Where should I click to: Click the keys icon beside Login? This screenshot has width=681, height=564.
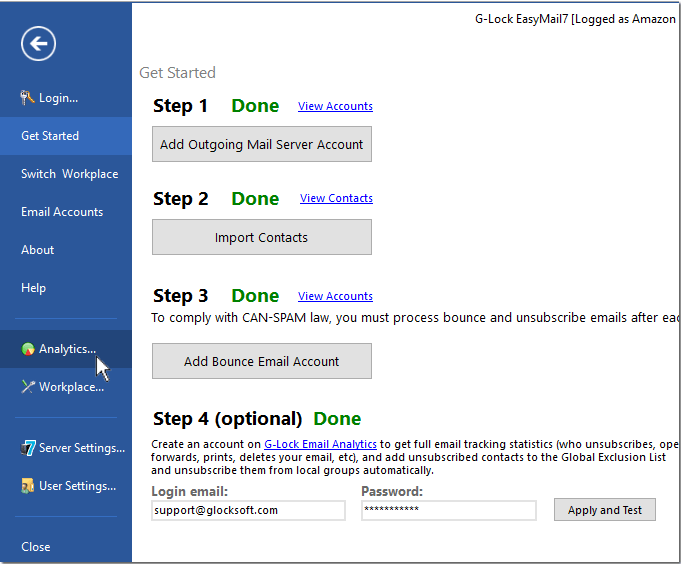pyautogui.click(x=27, y=98)
